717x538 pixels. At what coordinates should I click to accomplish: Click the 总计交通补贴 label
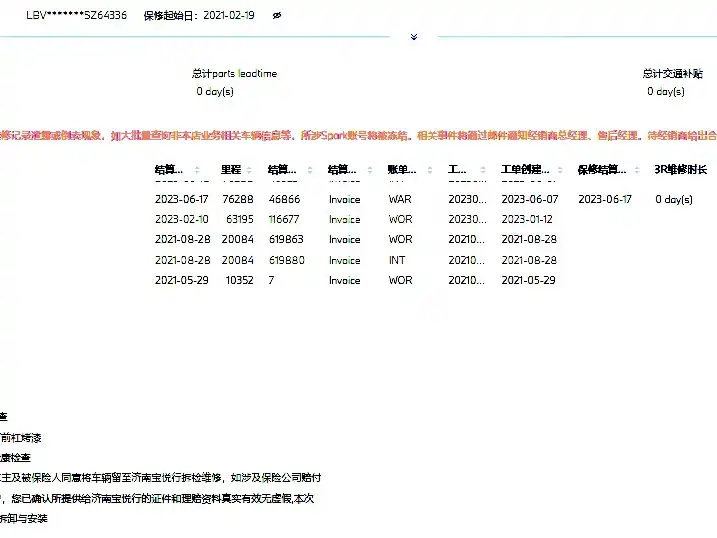point(673,74)
